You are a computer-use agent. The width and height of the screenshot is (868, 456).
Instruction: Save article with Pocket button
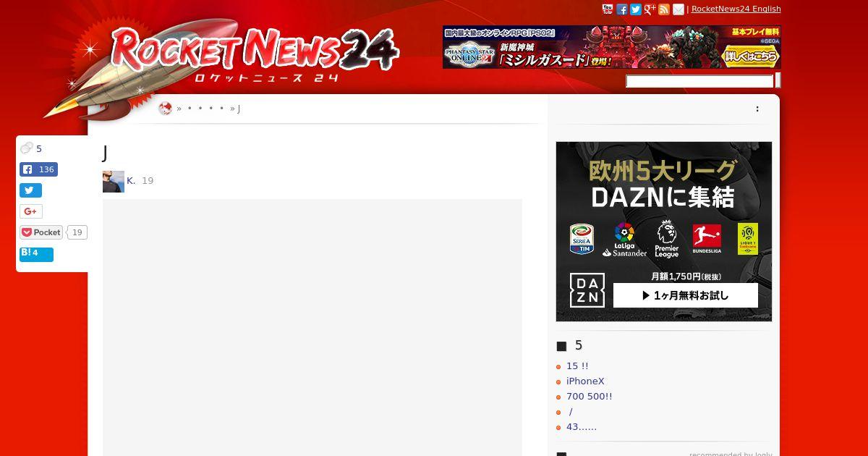pyautogui.click(x=41, y=232)
